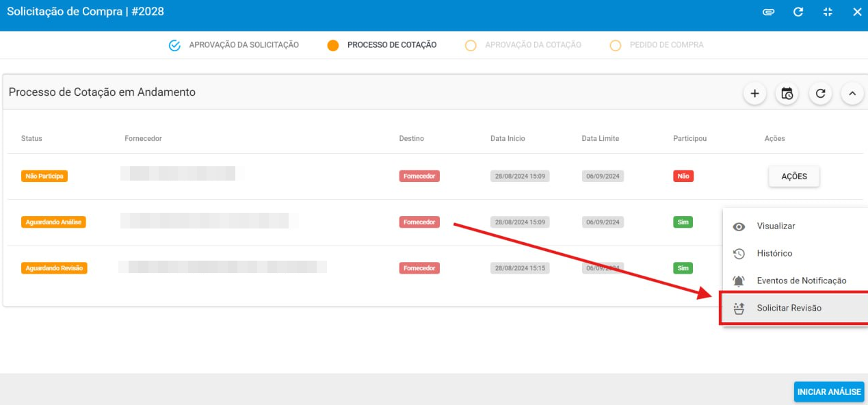Click the history clock icon beside Histórico
Viewport: 868px width, 405px height.
click(739, 254)
